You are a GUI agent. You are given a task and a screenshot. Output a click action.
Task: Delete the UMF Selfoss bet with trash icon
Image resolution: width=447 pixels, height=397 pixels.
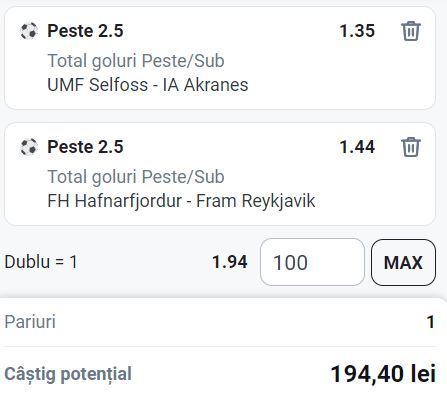click(x=411, y=31)
